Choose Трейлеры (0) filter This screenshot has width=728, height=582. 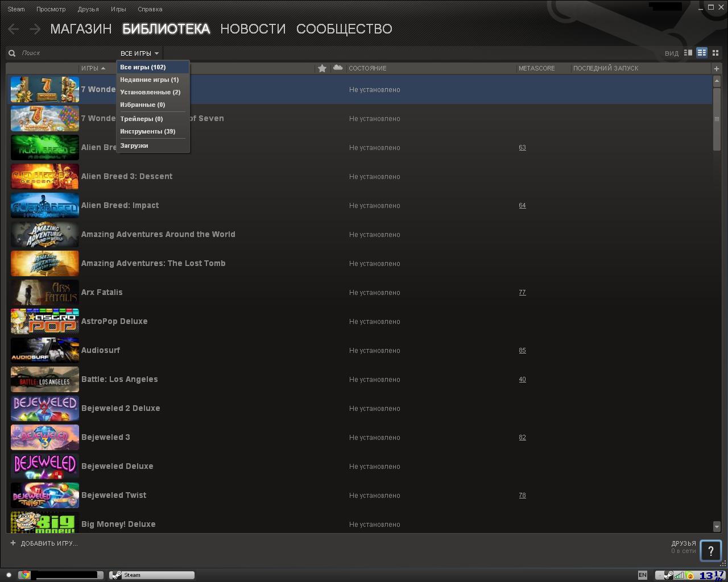click(152, 119)
